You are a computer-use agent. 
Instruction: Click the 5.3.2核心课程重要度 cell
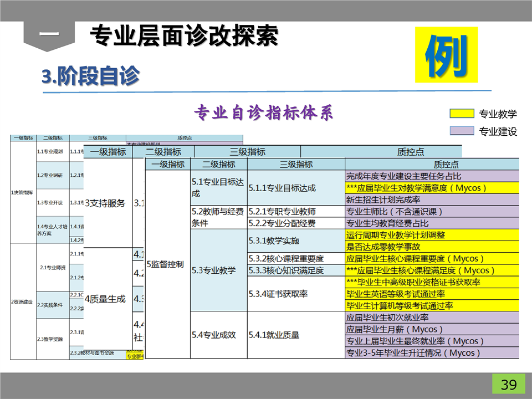(296, 259)
